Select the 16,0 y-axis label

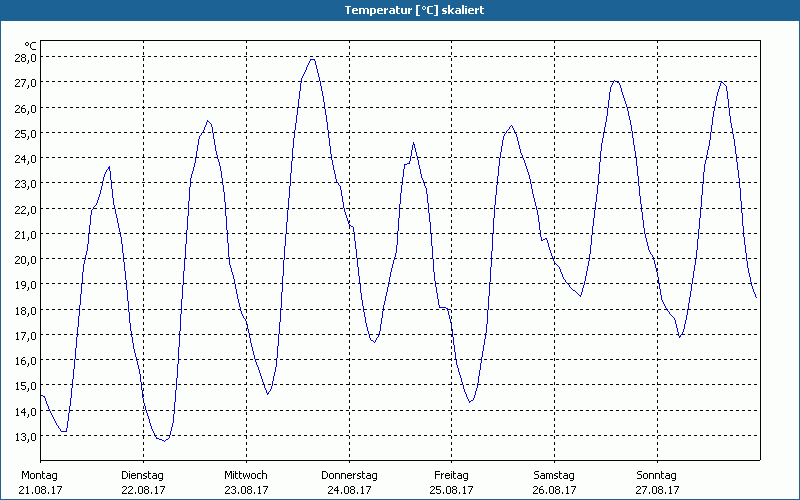point(25,360)
